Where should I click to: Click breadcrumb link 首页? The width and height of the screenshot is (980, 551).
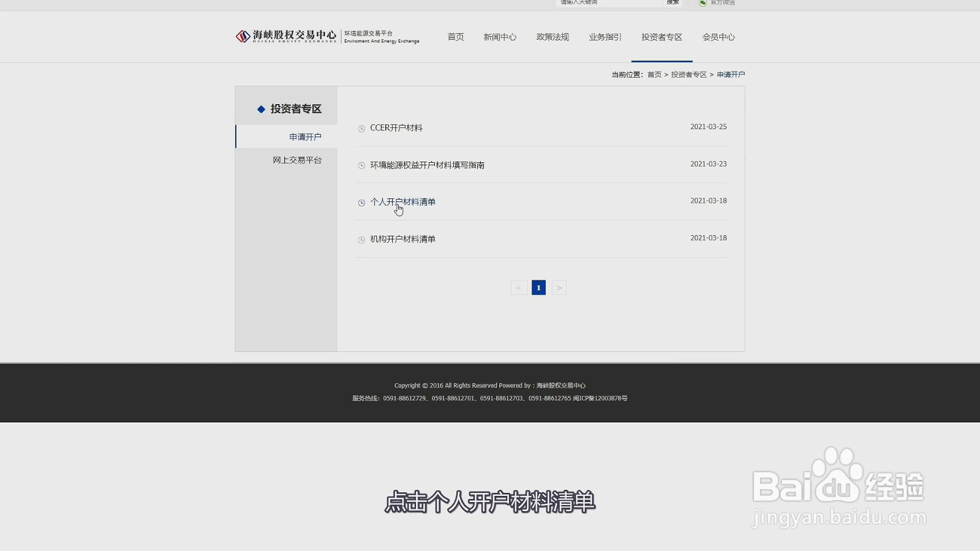click(x=654, y=75)
